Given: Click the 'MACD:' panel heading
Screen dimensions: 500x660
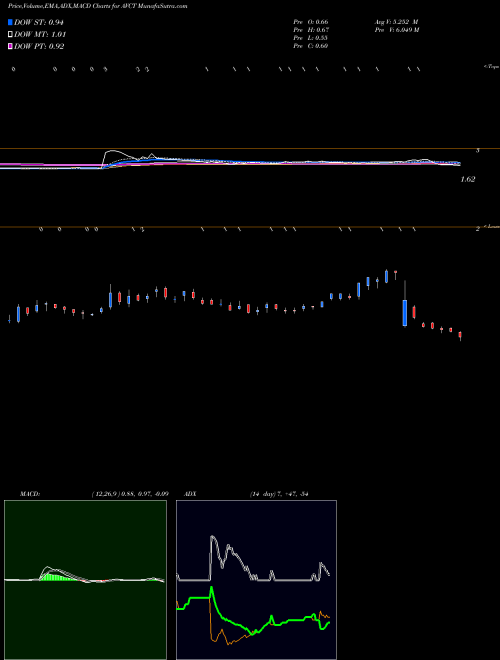Looking at the screenshot, I should point(30,494).
